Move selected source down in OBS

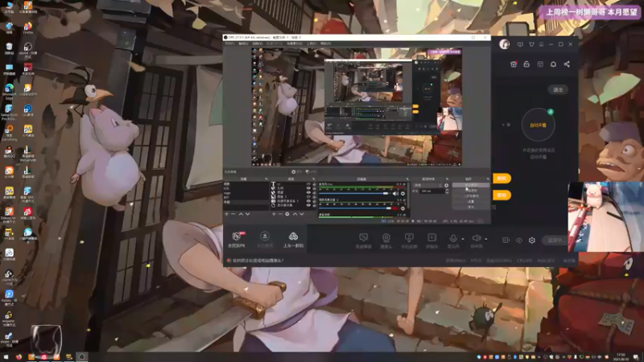point(301,214)
